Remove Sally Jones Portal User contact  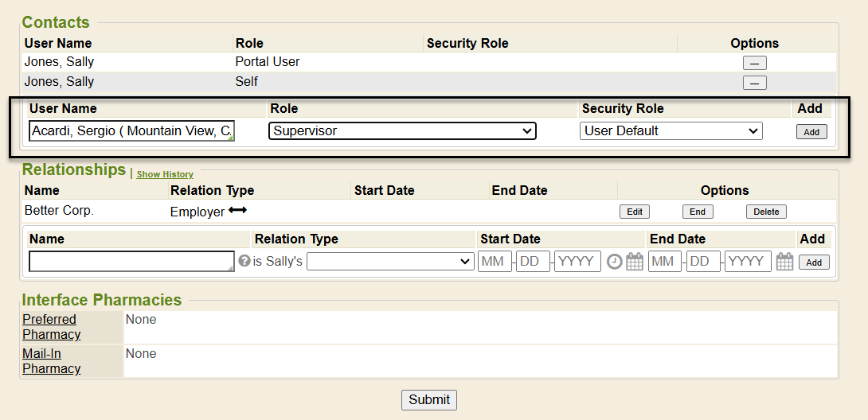click(754, 63)
